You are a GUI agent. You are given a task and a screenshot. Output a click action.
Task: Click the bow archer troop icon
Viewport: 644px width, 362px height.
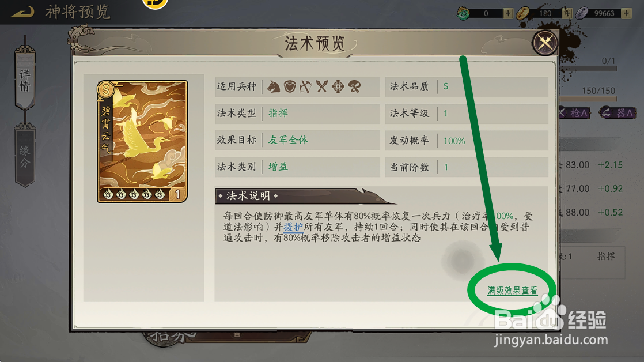point(305,86)
